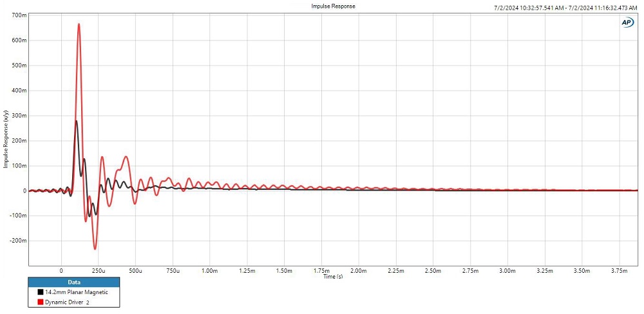
Task: Click the 1.00m tick on the time axis
Action: (x=210, y=272)
